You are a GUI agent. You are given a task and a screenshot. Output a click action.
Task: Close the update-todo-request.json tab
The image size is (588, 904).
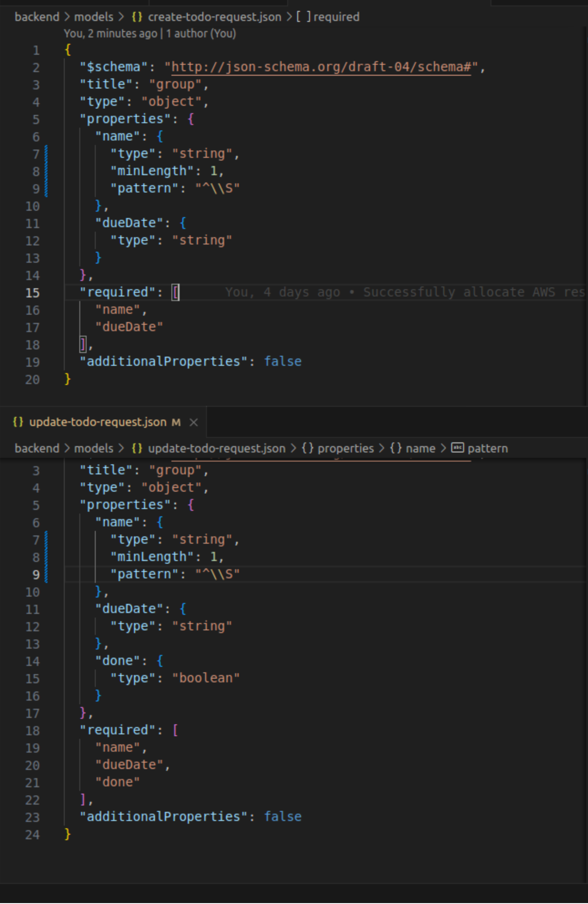194,422
